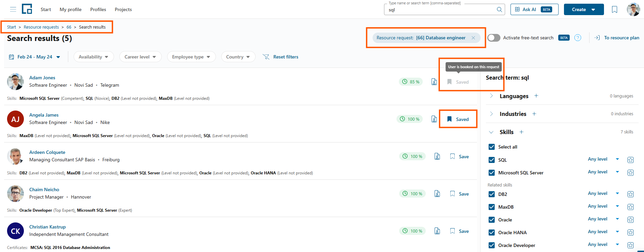This screenshot has width=644, height=252.
Task: Uncheck the Oracle HANA checkbox
Action: [x=492, y=233]
